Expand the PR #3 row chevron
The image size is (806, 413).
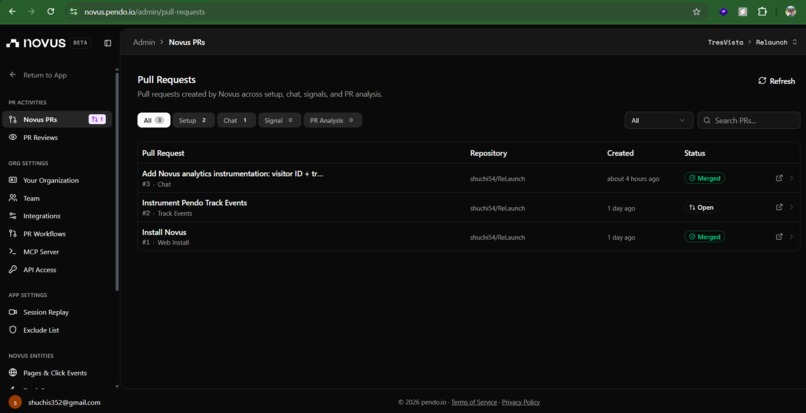click(791, 178)
